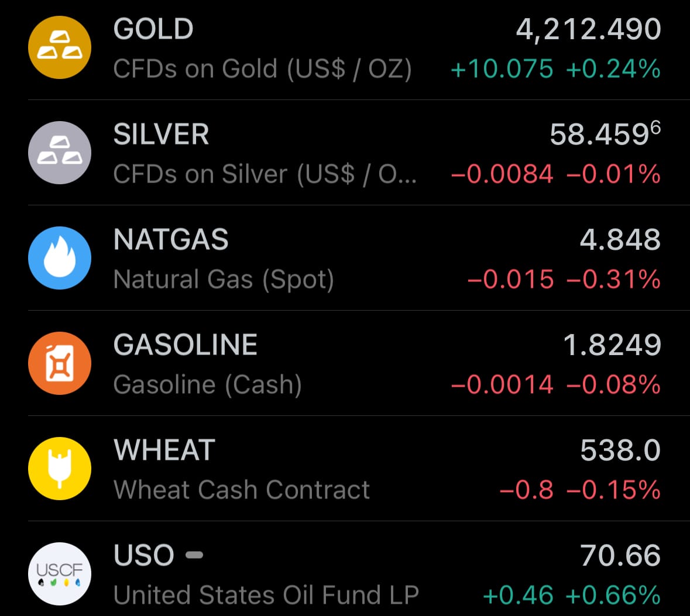This screenshot has width=690, height=616.
Task: Open the SILVER symbol name
Action: click(x=161, y=135)
